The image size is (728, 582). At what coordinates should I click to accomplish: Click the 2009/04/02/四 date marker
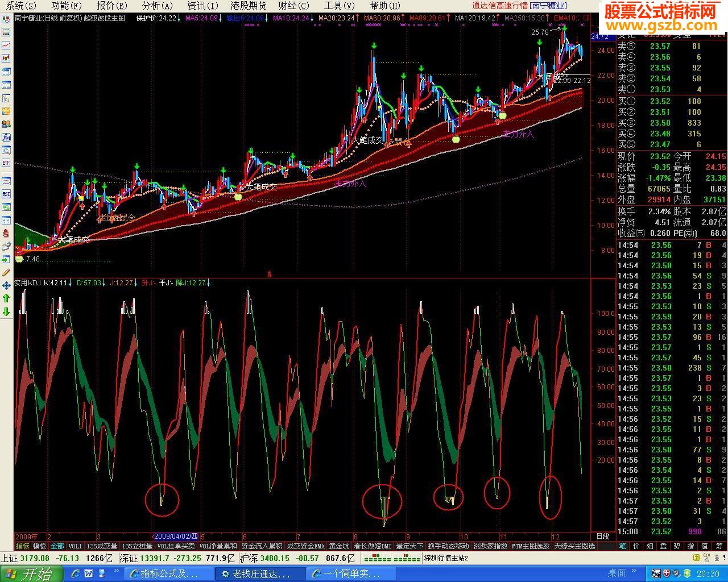point(176,536)
